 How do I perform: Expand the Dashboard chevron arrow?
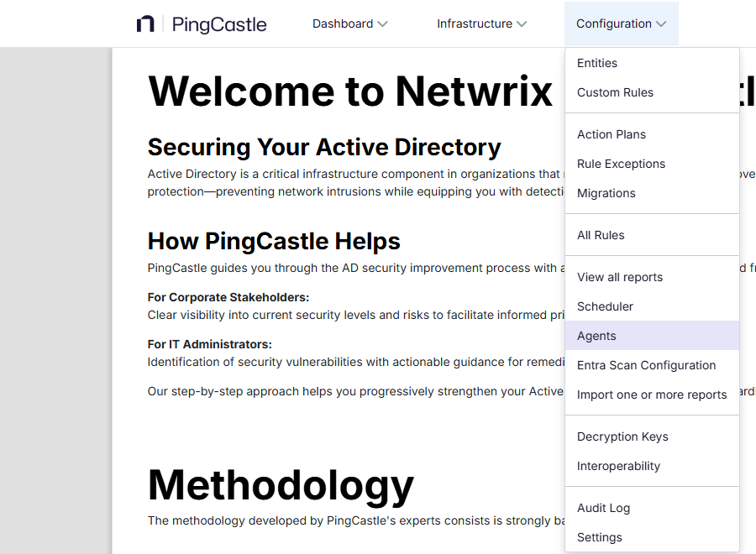(x=382, y=24)
